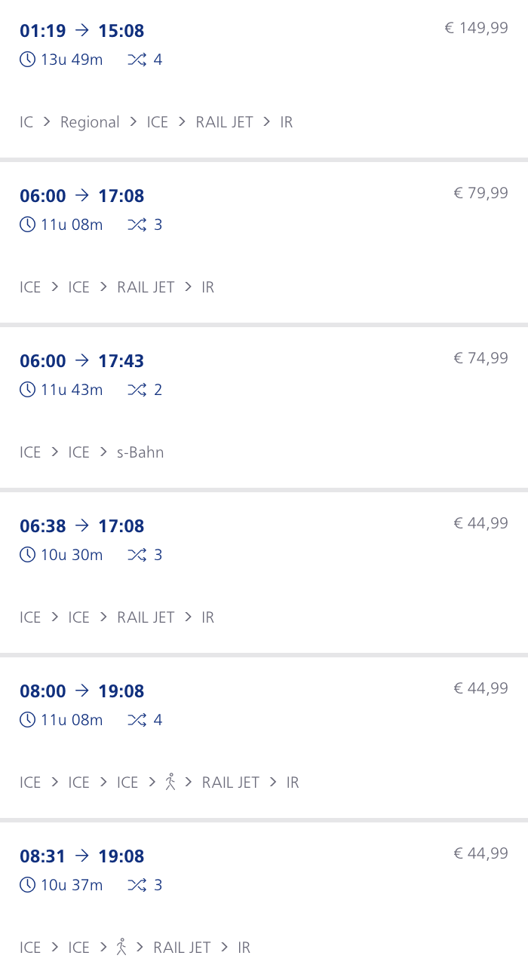
Task: Click the Regional train segment label
Action: (x=90, y=122)
